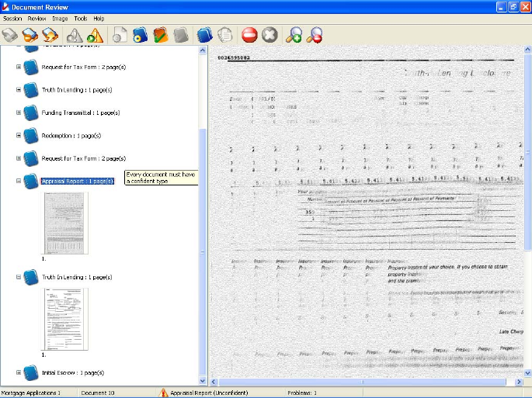Expand the Funding Transmittal tree node
This screenshot has width=532, height=398.
(19, 112)
